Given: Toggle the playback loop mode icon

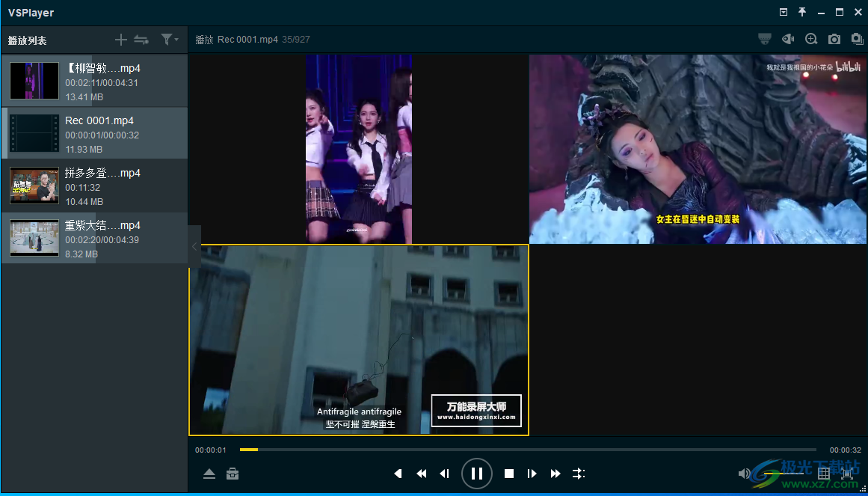Looking at the screenshot, I should [x=579, y=474].
